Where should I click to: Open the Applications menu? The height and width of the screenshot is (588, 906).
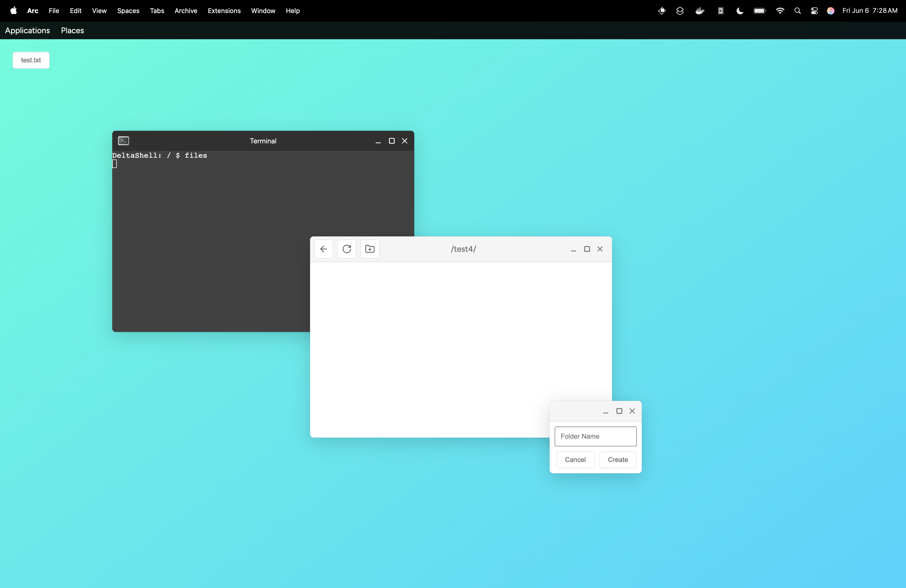click(27, 30)
